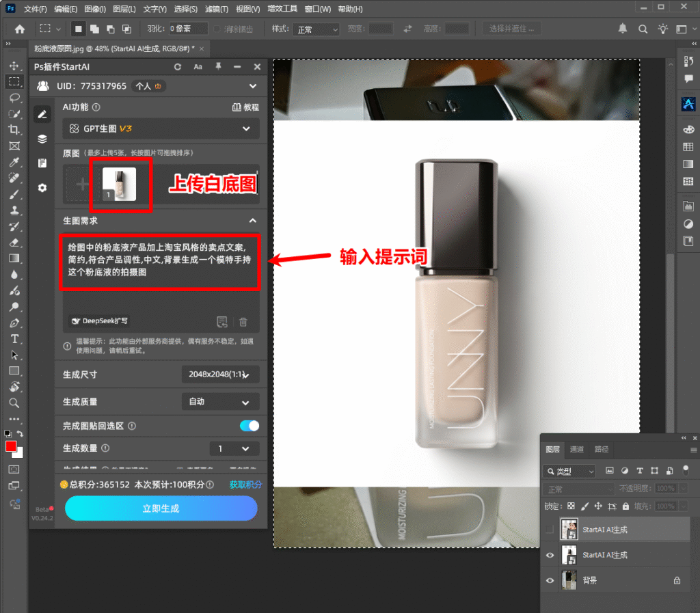
Task: Select the Brush tool
Action: click(x=14, y=194)
